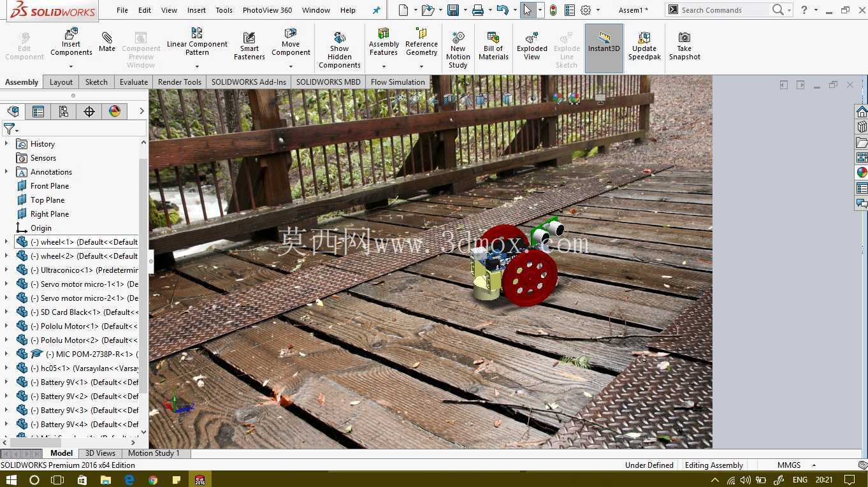The width and height of the screenshot is (868, 487).
Task: Expand the Annotations tree node
Action: [x=6, y=171]
